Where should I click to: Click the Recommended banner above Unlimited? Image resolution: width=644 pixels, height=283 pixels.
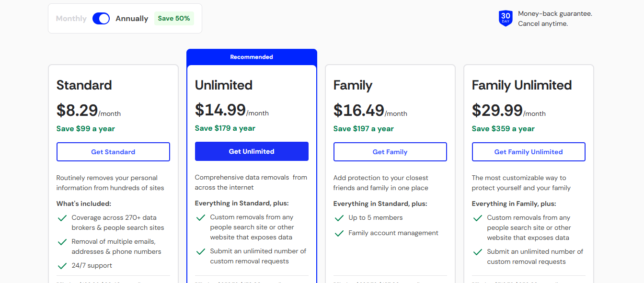(x=252, y=57)
